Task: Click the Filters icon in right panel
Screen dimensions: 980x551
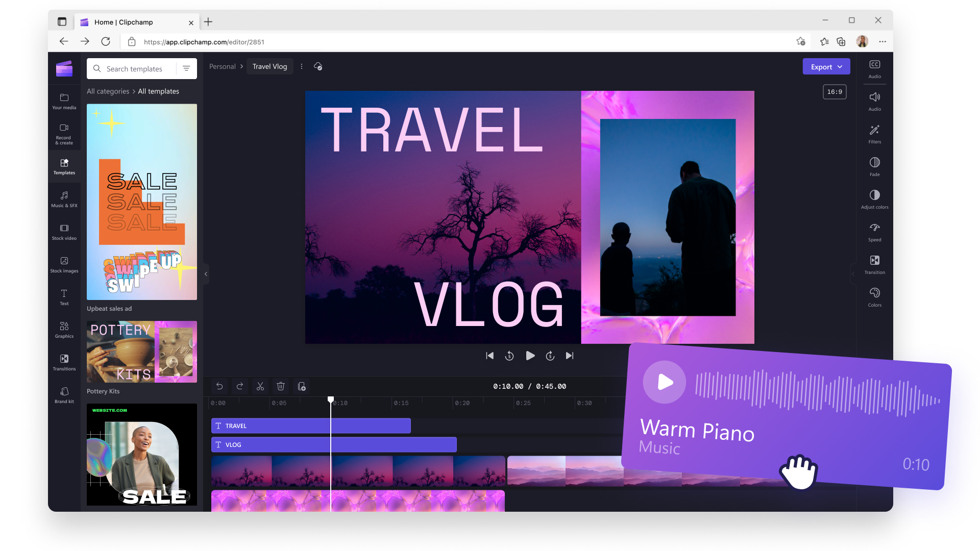Action: tap(874, 135)
